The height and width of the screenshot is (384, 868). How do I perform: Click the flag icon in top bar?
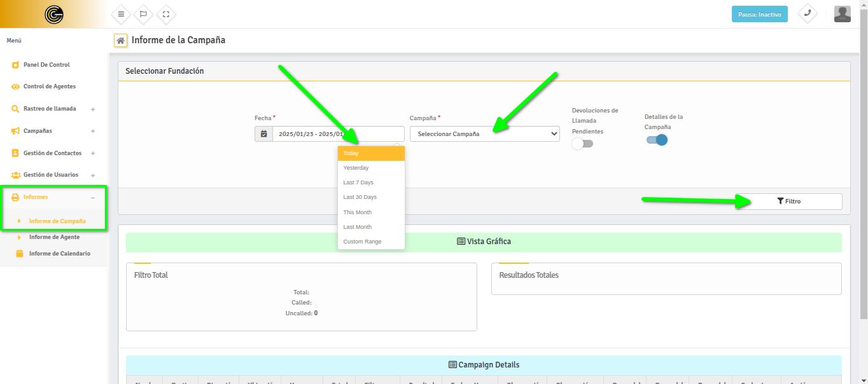[x=143, y=14]
